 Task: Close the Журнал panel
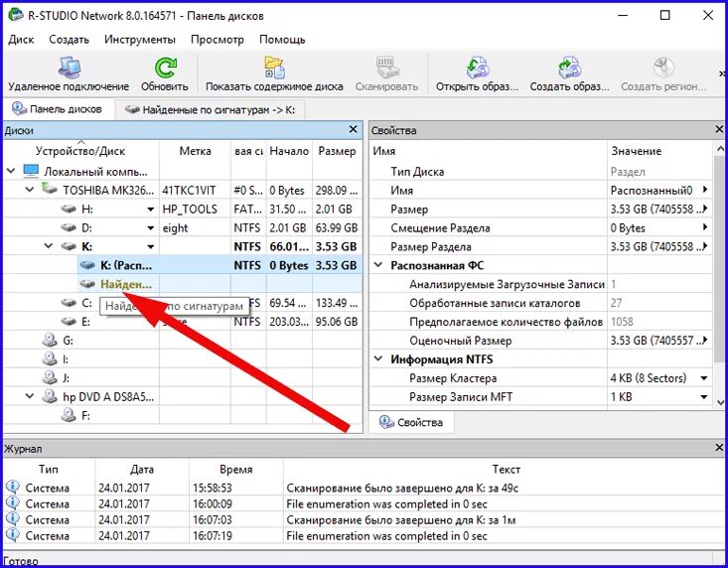pyautogui.click(x=719, y=448)
